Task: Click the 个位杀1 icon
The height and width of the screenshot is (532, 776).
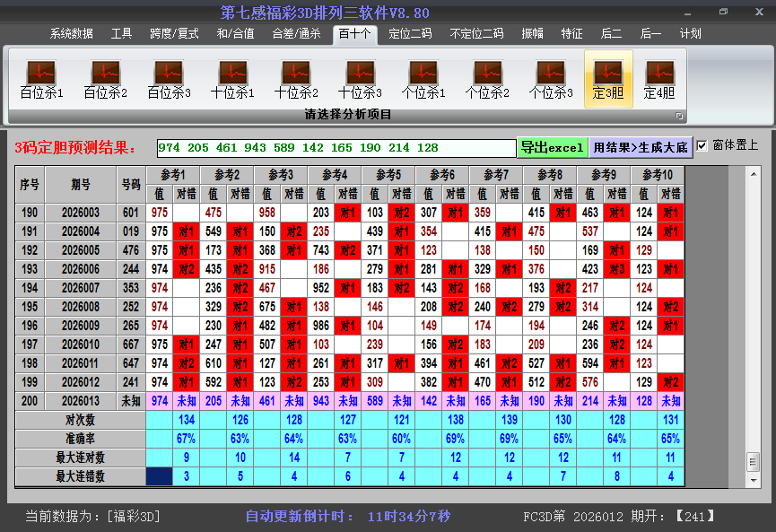Action: click(423, 79)
